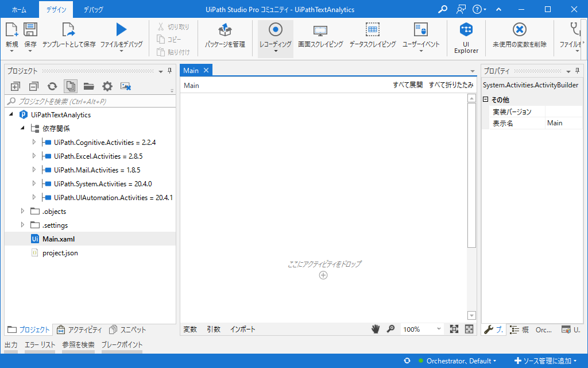Collapse the ribbon with chevron arrow
The width and height of the screenshot is (588, 368).
pos(499,9)
